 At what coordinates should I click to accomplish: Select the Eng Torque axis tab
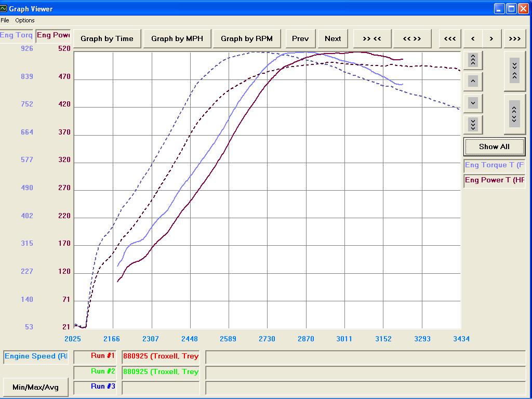click(x=17, y=35)
